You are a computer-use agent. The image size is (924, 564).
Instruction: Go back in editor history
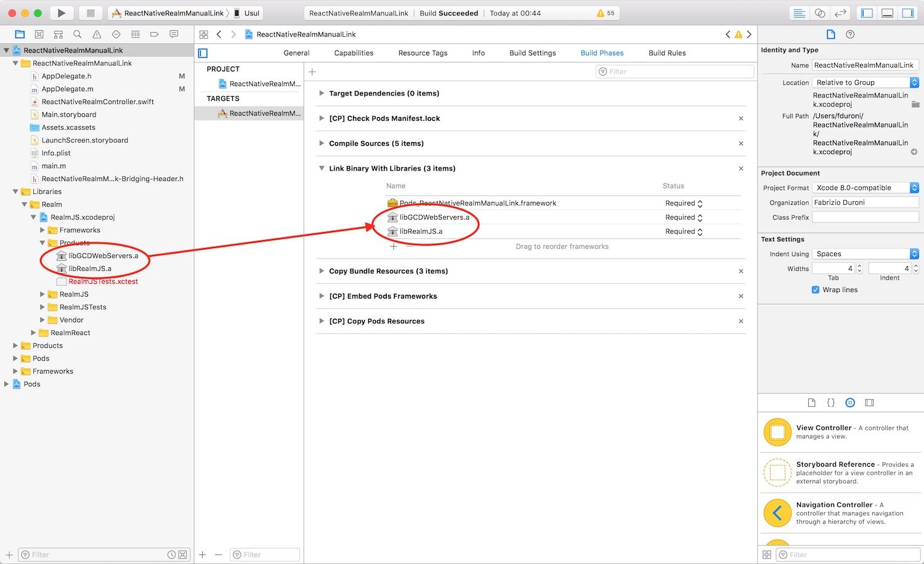pos(219,34)
